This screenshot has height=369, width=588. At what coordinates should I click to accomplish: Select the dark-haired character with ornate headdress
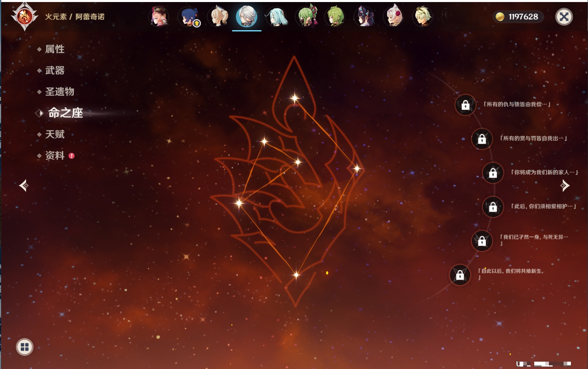[364, 17]
